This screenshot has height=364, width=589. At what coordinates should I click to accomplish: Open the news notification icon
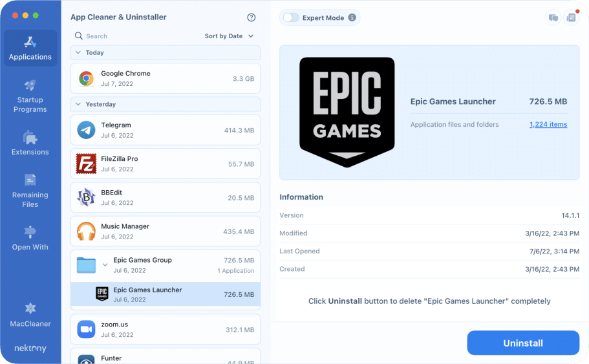tap(572, 17)
